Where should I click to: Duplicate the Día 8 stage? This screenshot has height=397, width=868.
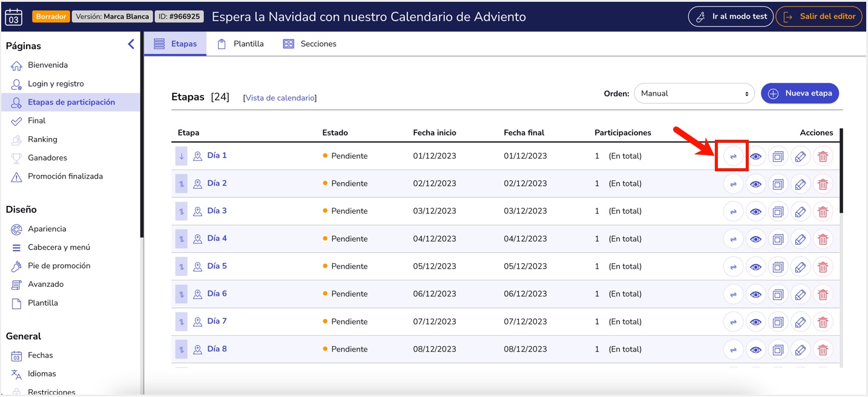coord(778,350)
